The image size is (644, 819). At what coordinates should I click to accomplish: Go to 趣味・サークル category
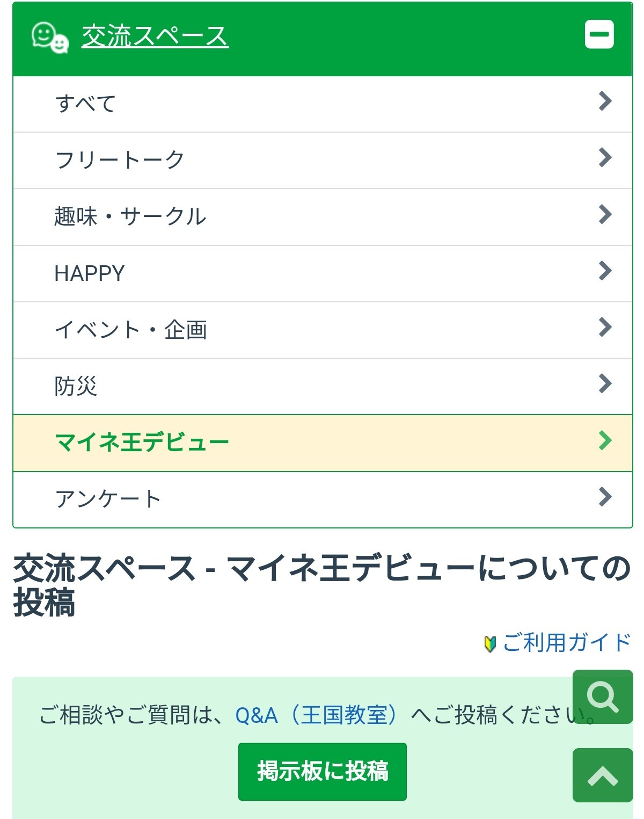[x=130, y=216]
